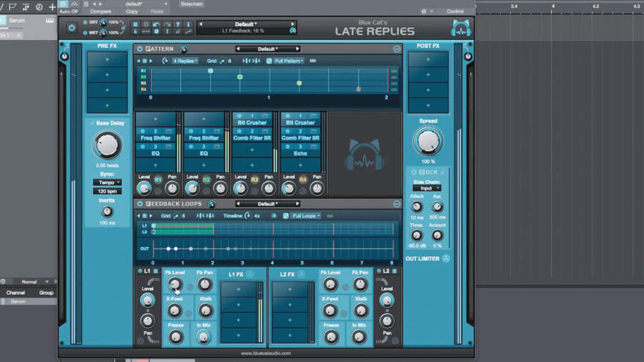Click the Out Limiter smiley icon

point(446,259)
